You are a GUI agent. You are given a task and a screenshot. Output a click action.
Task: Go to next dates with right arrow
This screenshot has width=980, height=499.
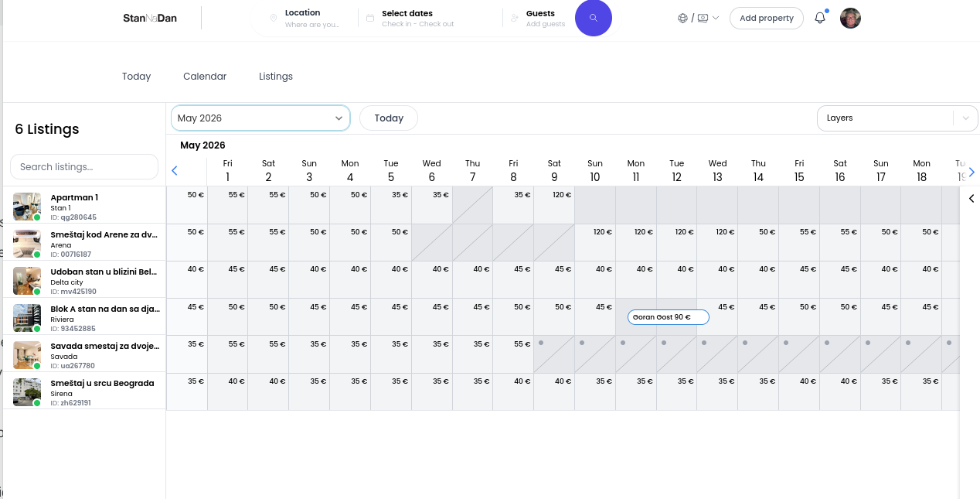tap(971, 172)
